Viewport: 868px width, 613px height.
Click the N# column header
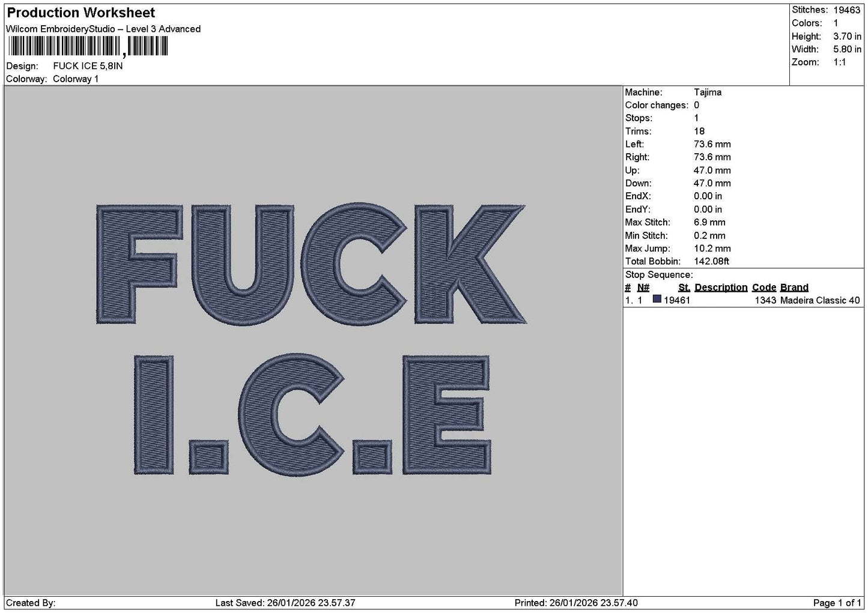point(643,288)
